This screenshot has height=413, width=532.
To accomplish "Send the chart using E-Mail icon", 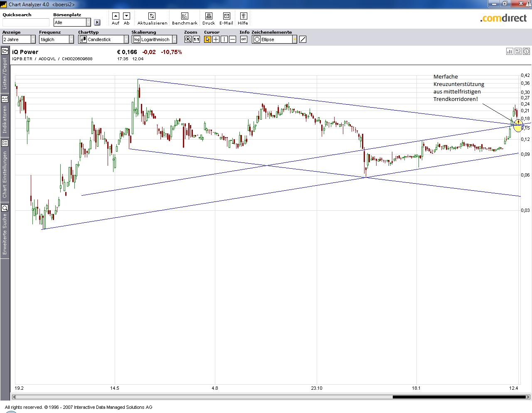I will point(227,16).
